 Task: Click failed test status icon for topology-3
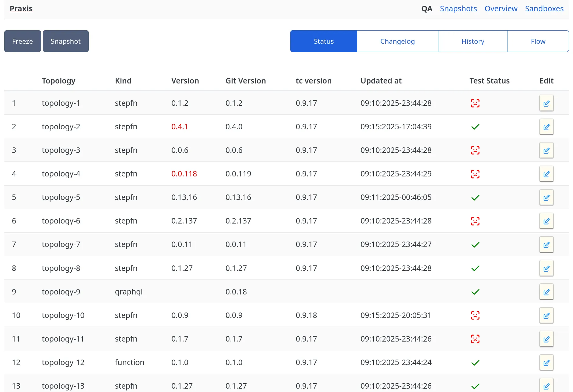(475, 150)
